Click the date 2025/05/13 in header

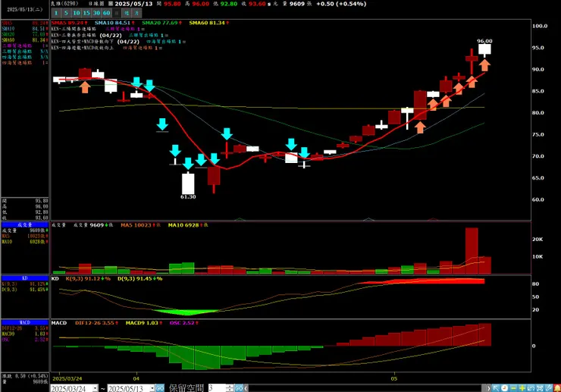[x=133, y=4]
